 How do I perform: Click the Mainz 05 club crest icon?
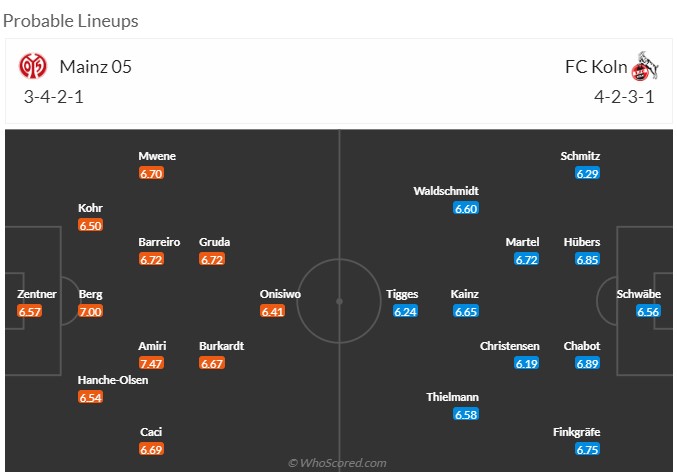point(34,67)
